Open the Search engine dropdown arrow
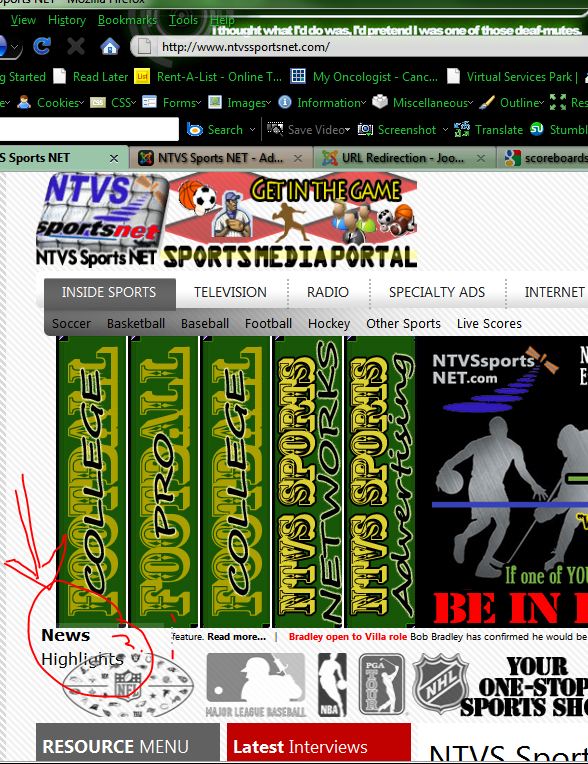The image size is (588, 764). point(252,130)
